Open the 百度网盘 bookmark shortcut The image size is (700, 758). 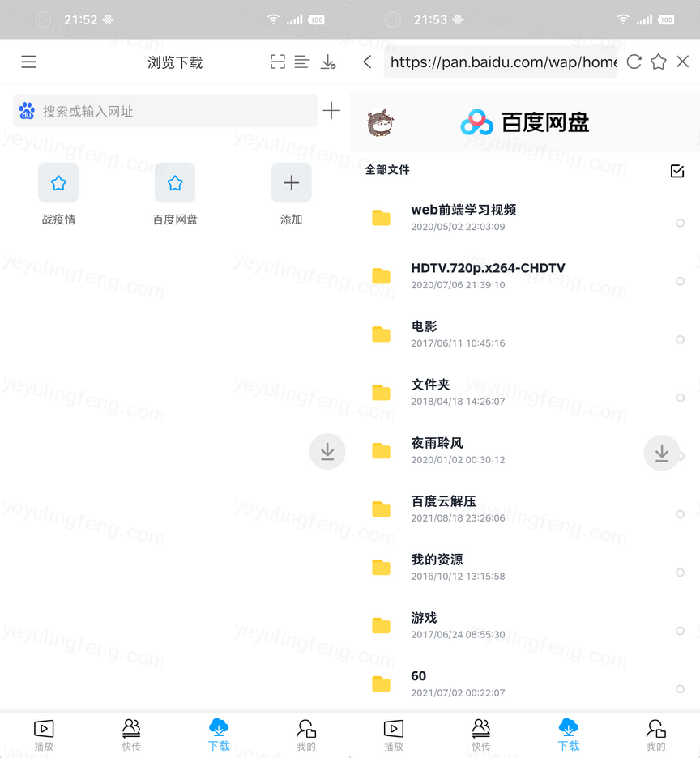(175, 194)
